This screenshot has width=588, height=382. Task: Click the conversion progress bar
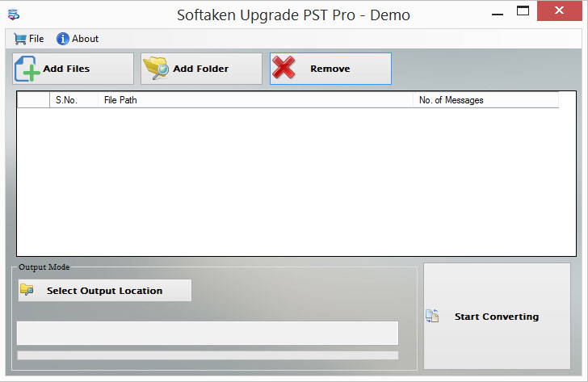tap(208, 355)
